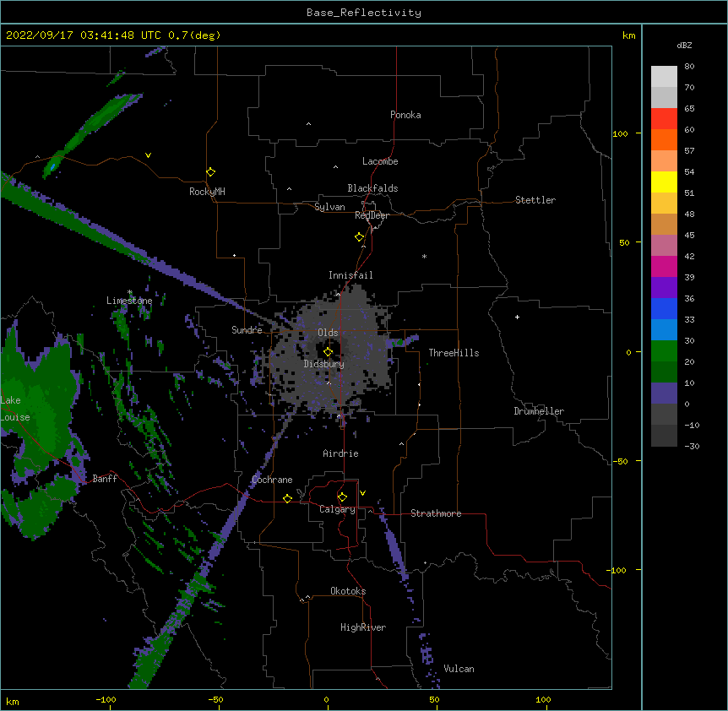Select the white caret marker west of Lacombe

click(x=335, y=166)
